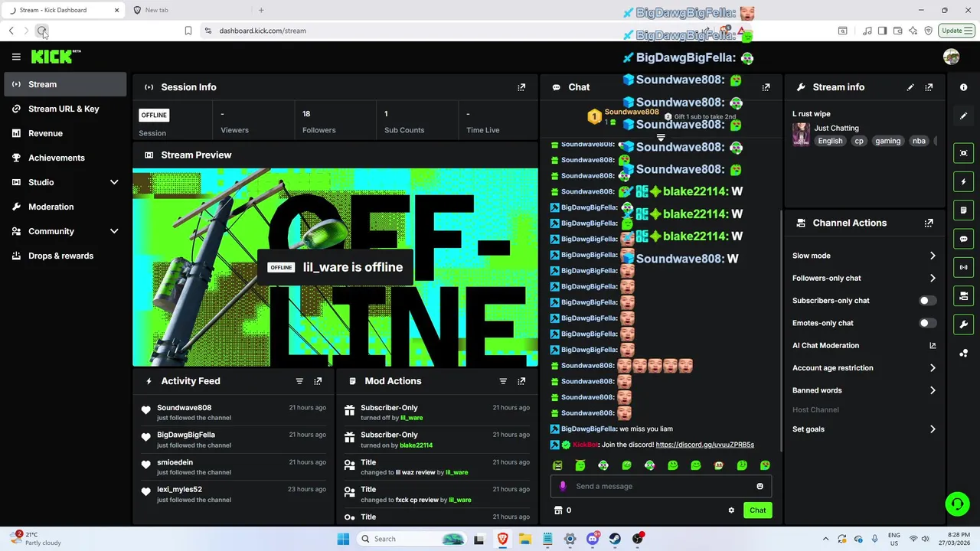Toggle Subscribers-only chat switch

[x=927, y=301]
